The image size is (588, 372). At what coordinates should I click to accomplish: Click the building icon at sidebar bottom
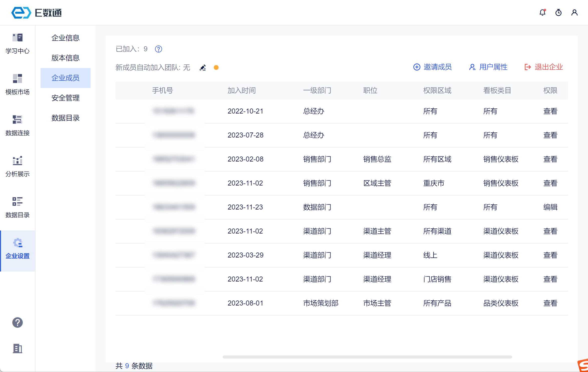18,348
